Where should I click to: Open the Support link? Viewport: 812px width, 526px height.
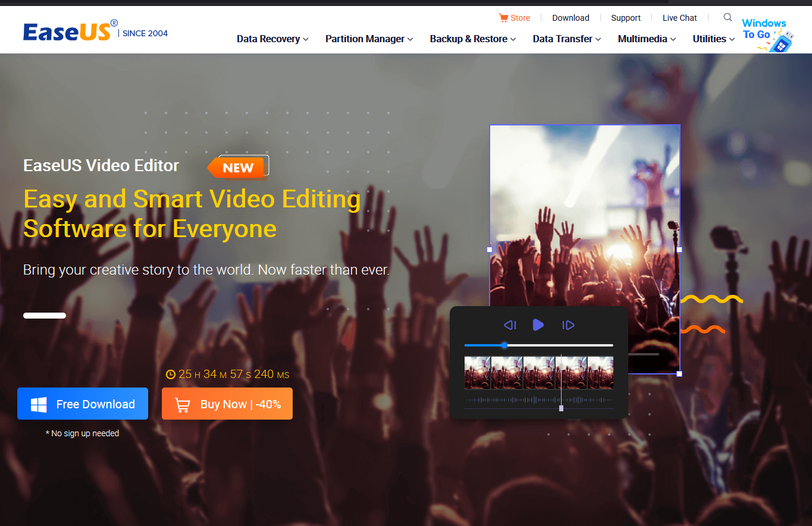[x=626, y=18]
